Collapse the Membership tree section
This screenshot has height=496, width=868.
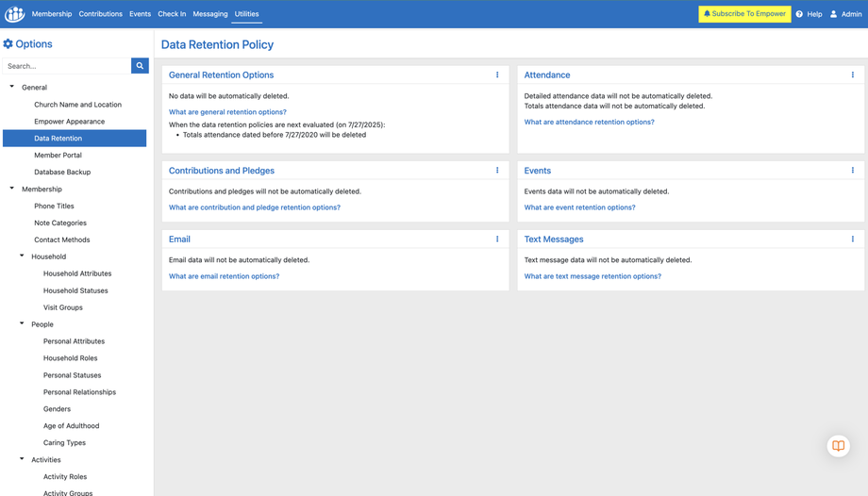(12, 189)
